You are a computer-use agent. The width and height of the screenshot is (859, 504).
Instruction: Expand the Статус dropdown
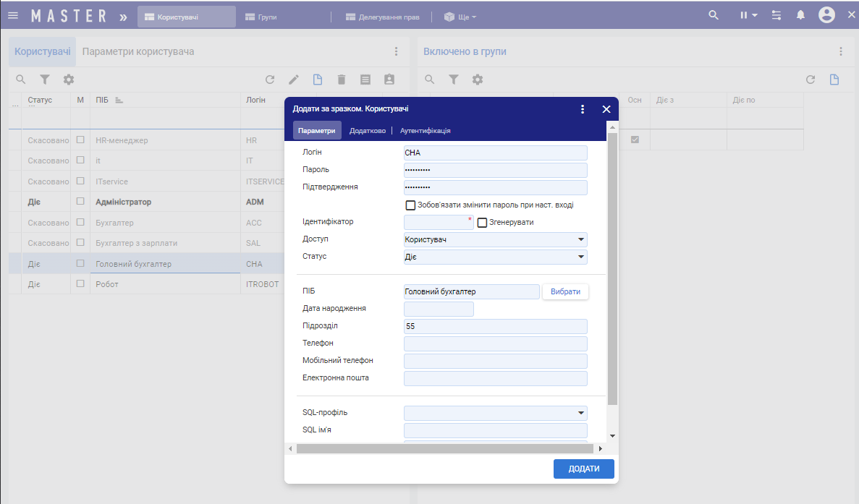click(x=580, y=257)
